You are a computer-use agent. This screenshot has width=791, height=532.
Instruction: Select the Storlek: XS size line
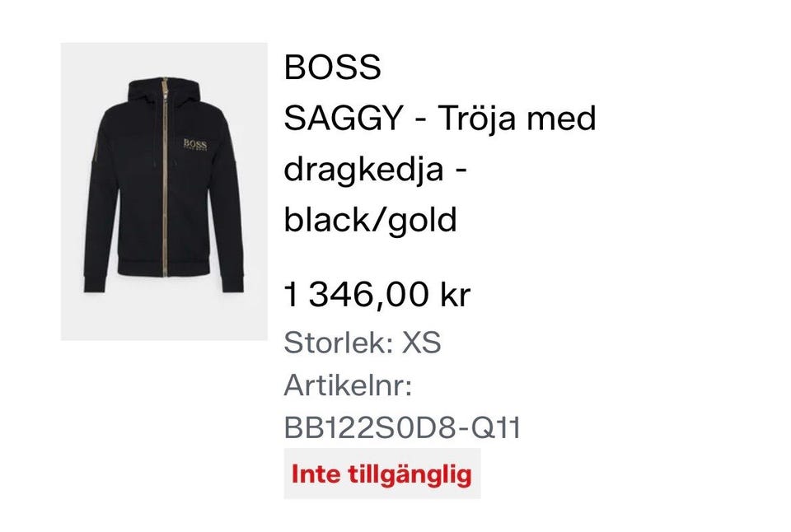[363, 343]
